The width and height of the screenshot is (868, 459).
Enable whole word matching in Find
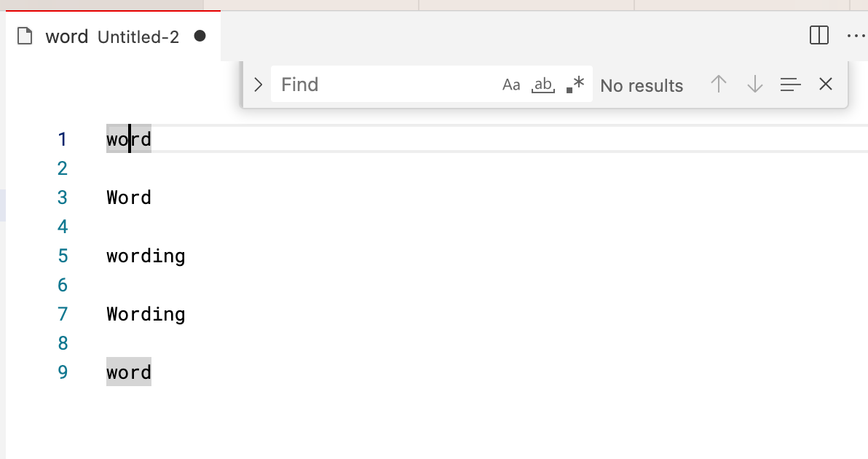(543, 85)
